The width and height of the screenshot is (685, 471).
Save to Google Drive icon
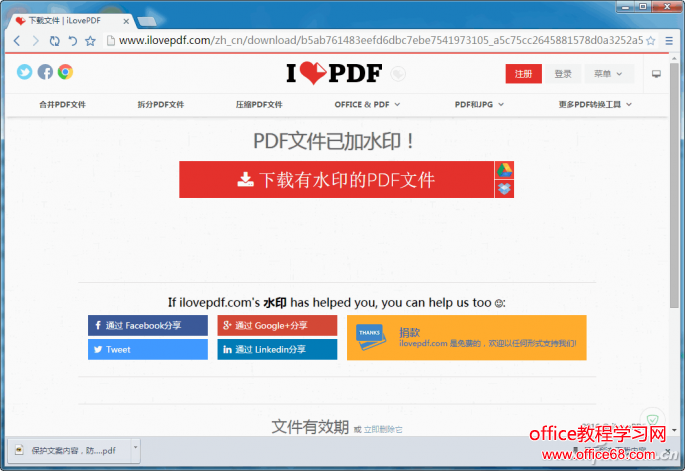(504, 170)
